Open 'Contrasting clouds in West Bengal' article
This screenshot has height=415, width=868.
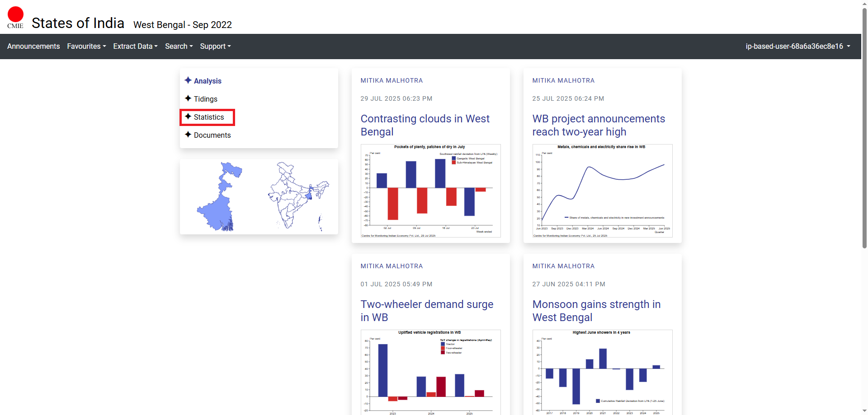tap(425, 125)
